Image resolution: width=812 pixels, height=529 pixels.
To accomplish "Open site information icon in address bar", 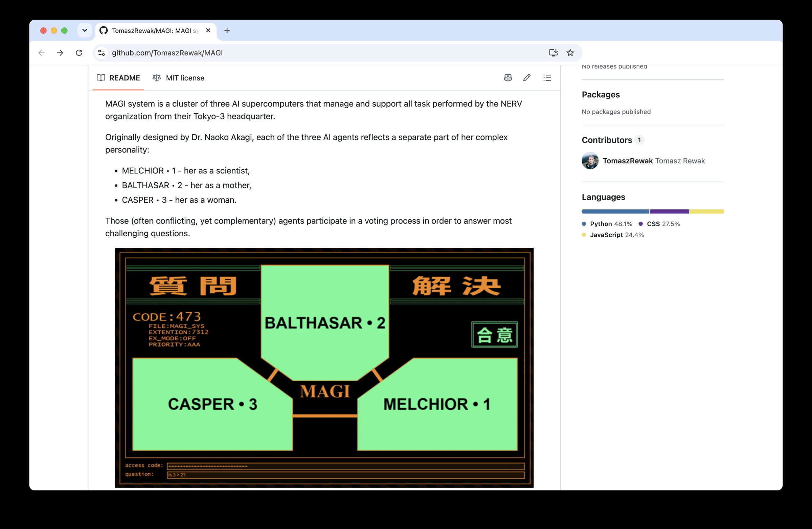I will click(101, 53).
